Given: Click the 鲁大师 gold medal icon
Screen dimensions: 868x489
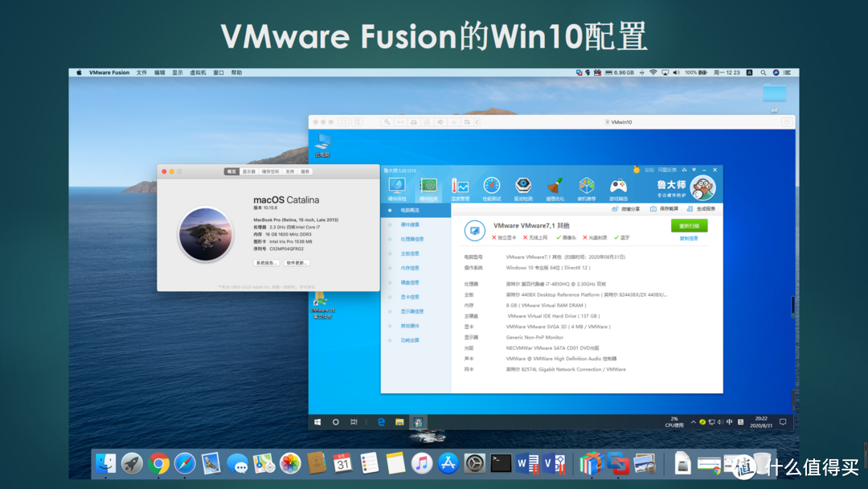Looking at the screenshot, I should click(x=637, y=170).
